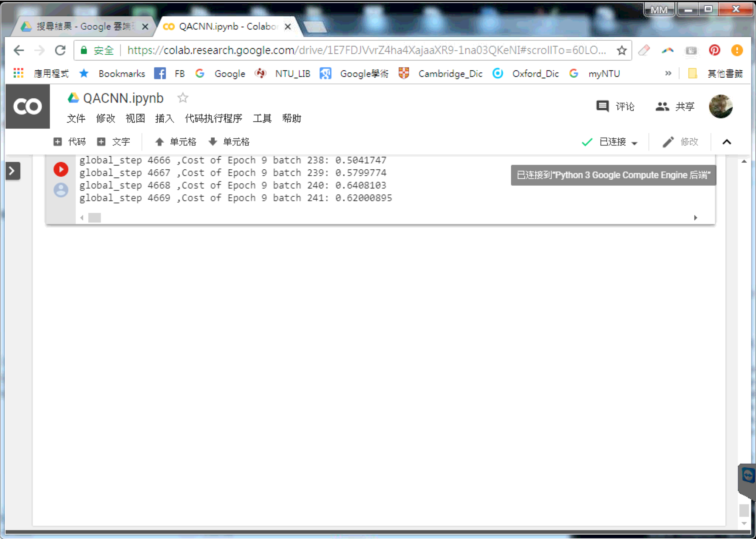Stop the running cell execution
756x539 pixels.
tap(61, 169)
